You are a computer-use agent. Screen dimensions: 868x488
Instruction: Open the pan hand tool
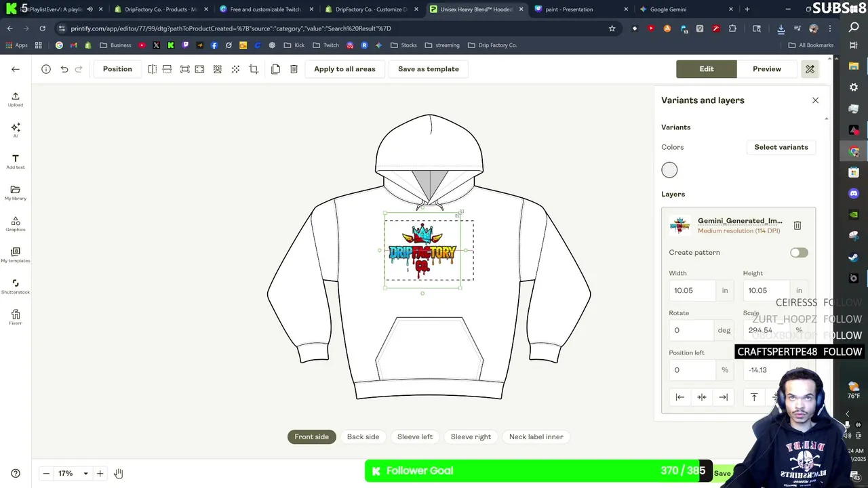118,473
